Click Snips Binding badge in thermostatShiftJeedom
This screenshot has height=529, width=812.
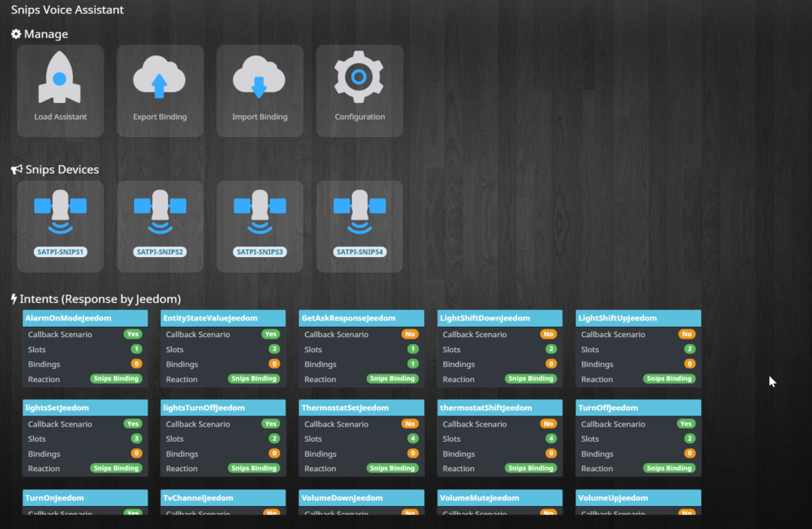pos(530,469)
